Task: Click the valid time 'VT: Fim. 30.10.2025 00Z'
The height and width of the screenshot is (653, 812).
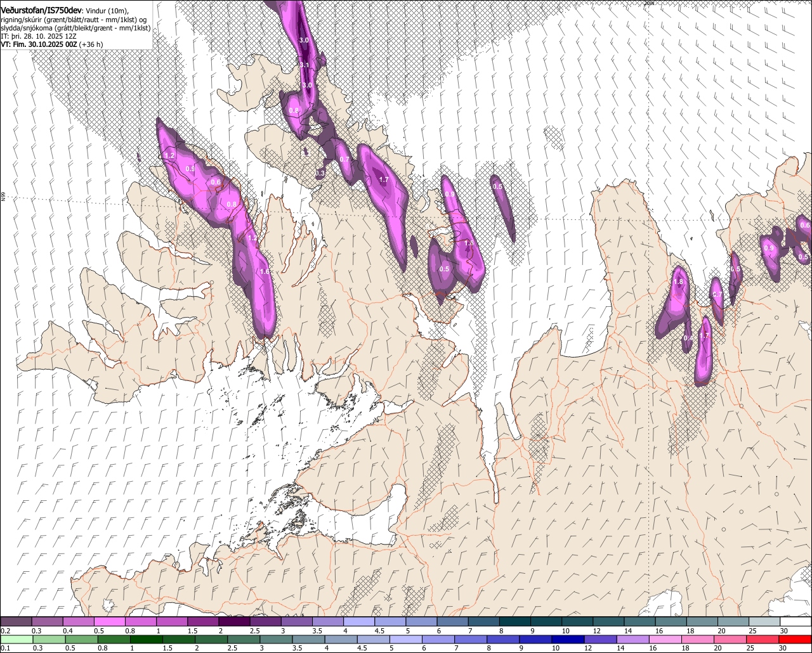Action: point(39,44)
